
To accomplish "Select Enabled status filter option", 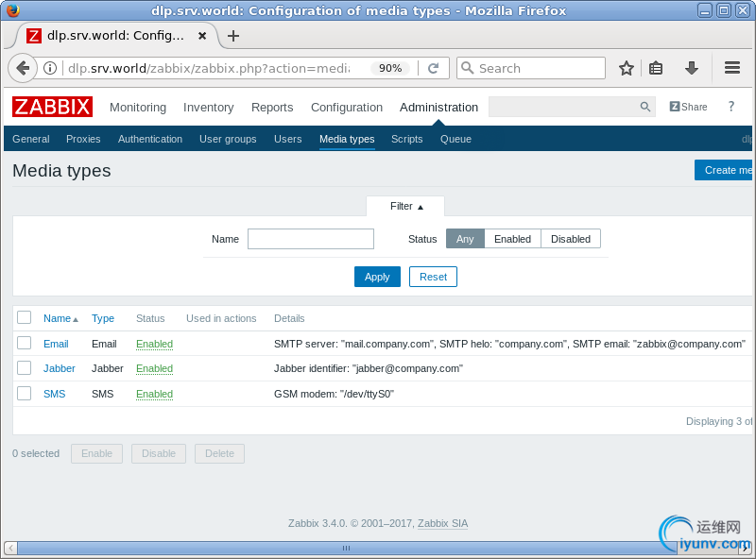I will (x=512, y=239).
